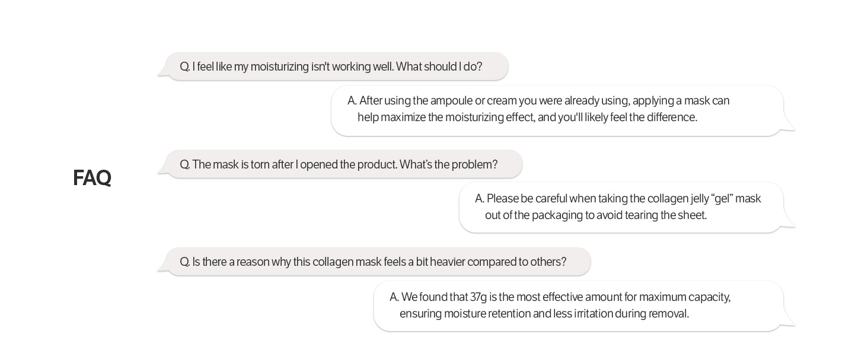Click "What's the problem?" in the second question
The width and height of the screenshot is (868, 356).
point(448,164)
